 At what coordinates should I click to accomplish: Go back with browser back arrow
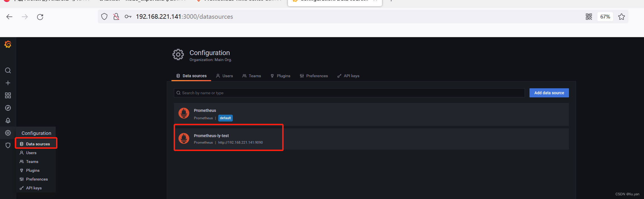pos(9,17)
